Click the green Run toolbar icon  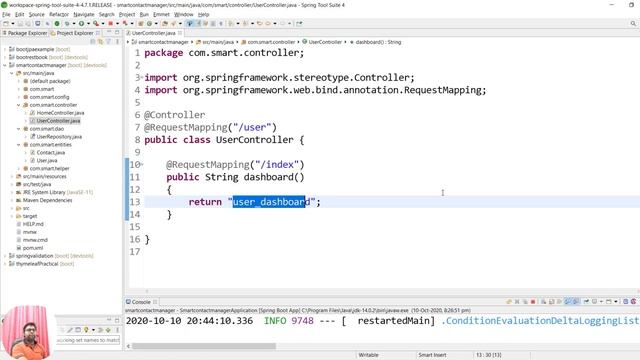[x=81, y=24]
